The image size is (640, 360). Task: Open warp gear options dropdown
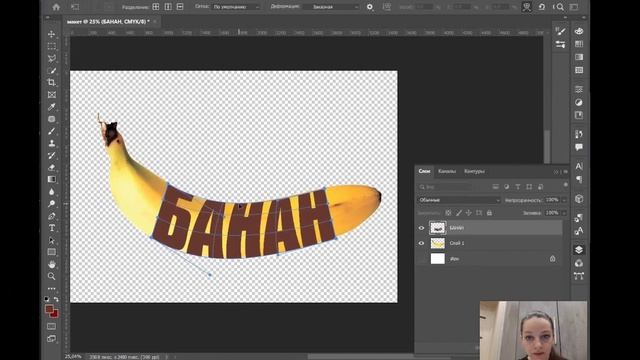[x=370, y=7]
